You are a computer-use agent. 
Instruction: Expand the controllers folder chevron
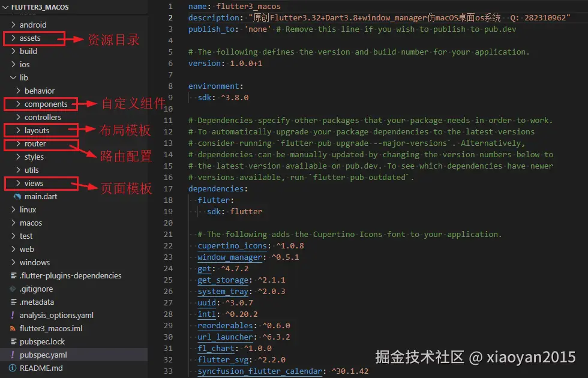click(19, 117)
